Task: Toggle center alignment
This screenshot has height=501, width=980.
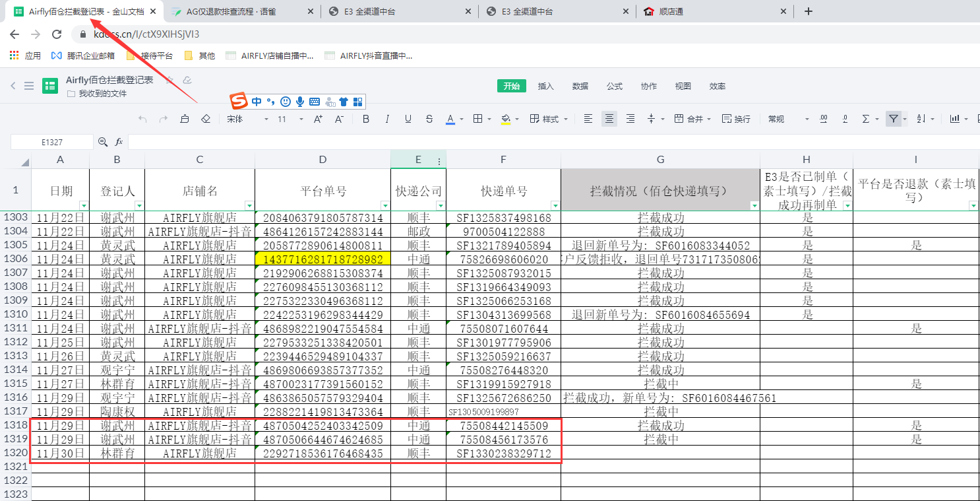Action: [609, 119]
